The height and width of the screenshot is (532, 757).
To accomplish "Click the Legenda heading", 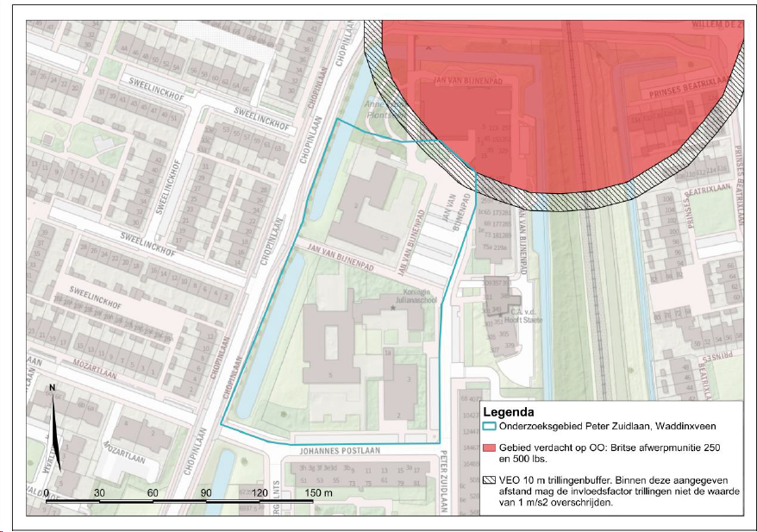I will 509,412.
